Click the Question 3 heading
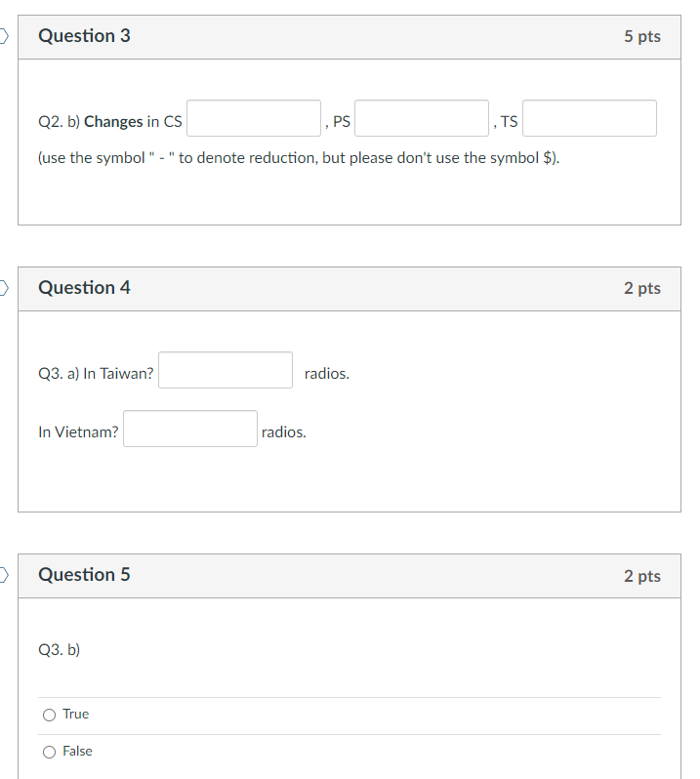Screen dimensions: 700x779 [x=85, y=36]
